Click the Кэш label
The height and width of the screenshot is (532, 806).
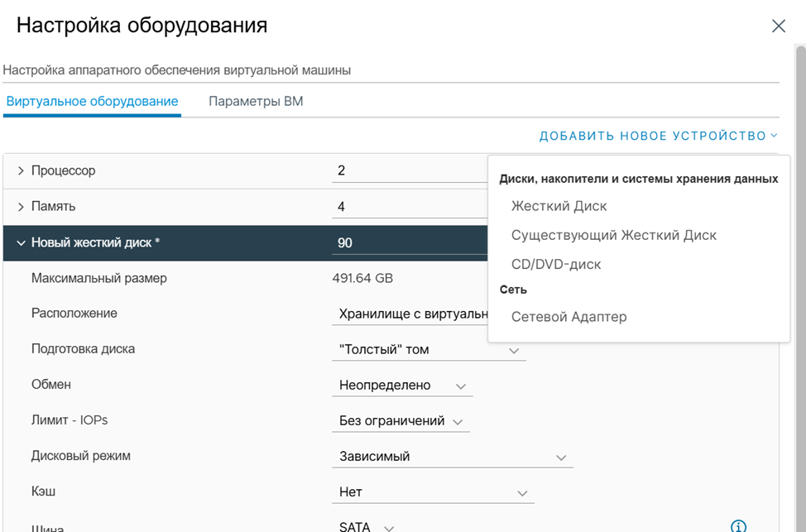click(43, 491)
